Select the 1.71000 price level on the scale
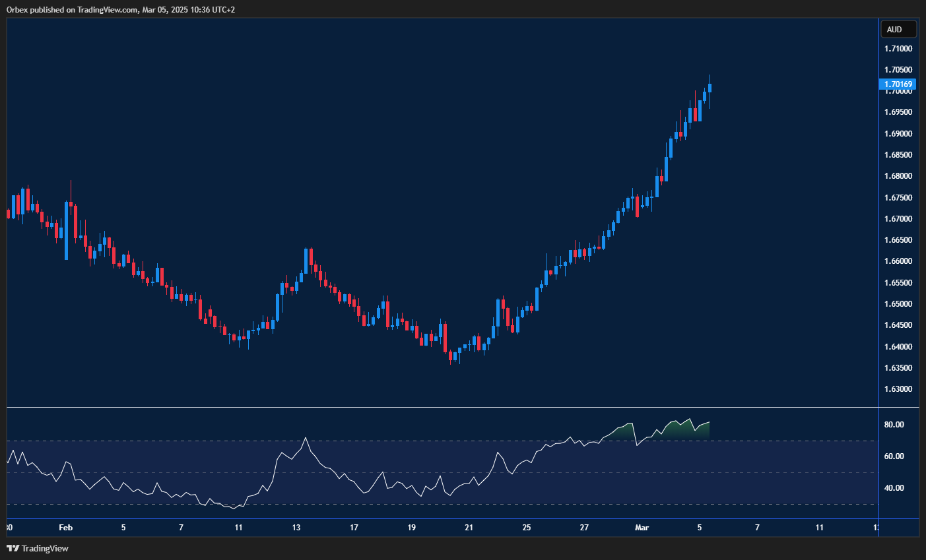The width and height of the screenshot is (926, 560). click(898, 48)
